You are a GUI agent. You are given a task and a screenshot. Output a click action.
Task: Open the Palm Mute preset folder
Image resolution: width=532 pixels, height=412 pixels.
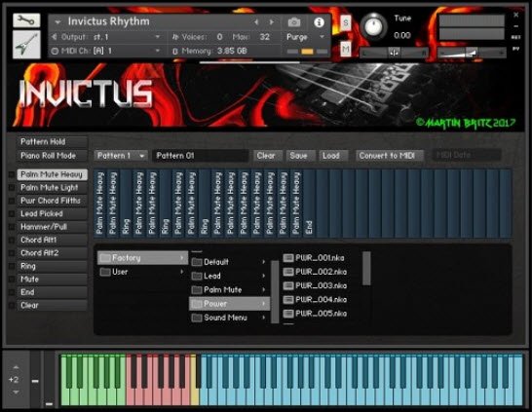point(229,290)
